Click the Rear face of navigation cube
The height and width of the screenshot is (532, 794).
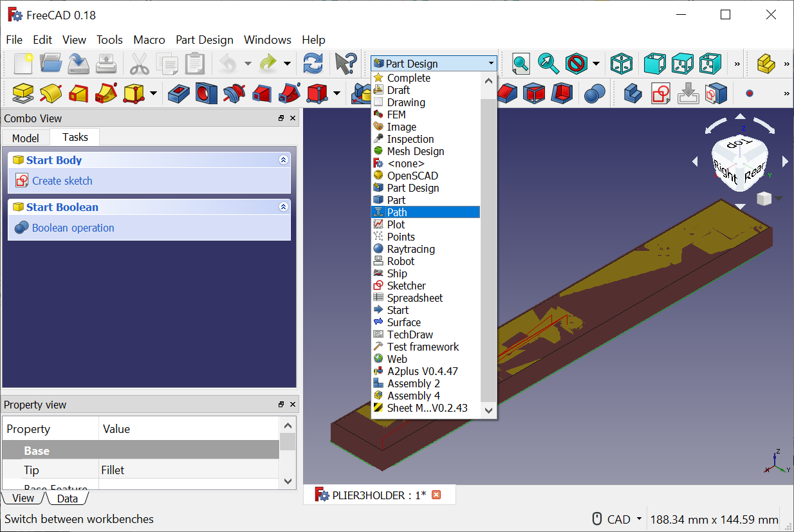coord(753,172)
